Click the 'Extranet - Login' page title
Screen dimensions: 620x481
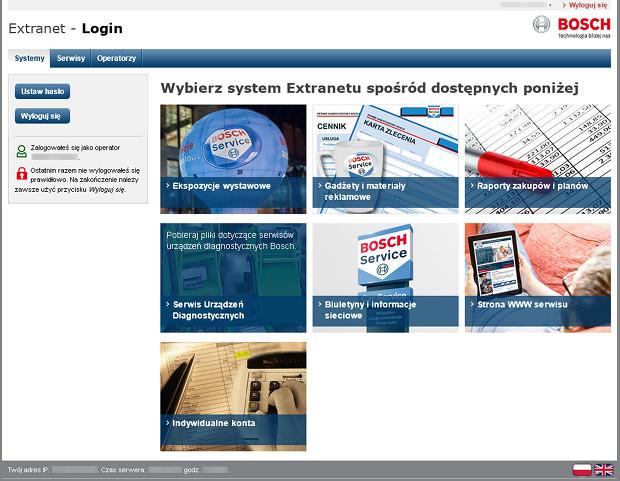click(65, 28)
